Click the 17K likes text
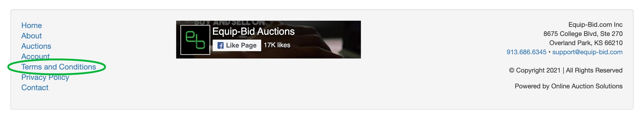 (x=277, y=45)
